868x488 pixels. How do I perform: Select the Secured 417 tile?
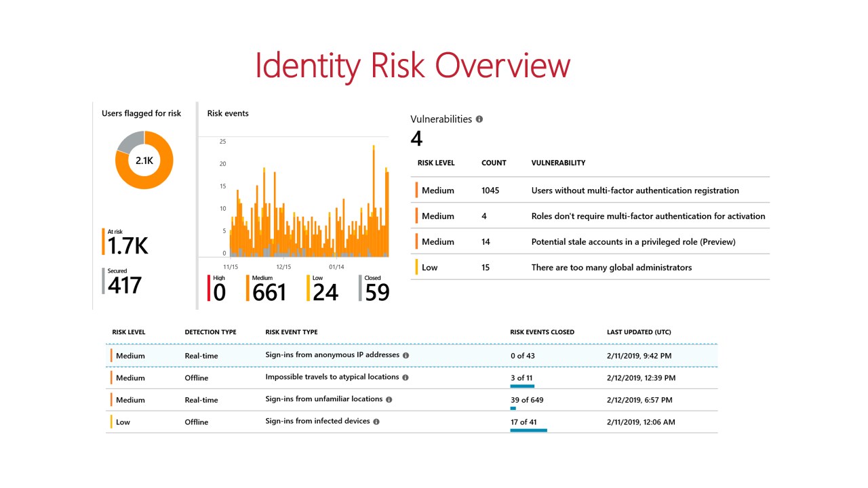pyautogui.click(x=122, y=281)
